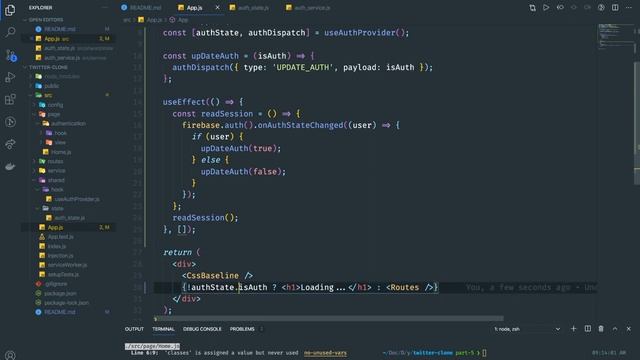Expand the public folder

(51, 86)
